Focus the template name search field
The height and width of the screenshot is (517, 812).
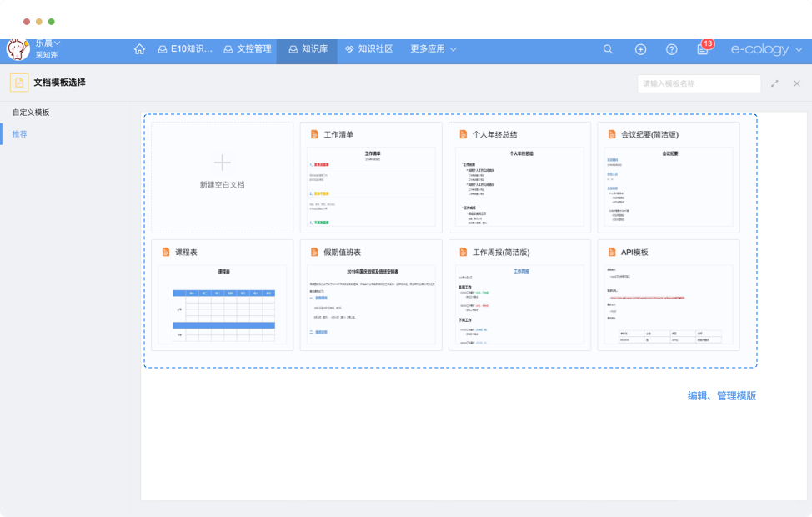tap(699, 83)
